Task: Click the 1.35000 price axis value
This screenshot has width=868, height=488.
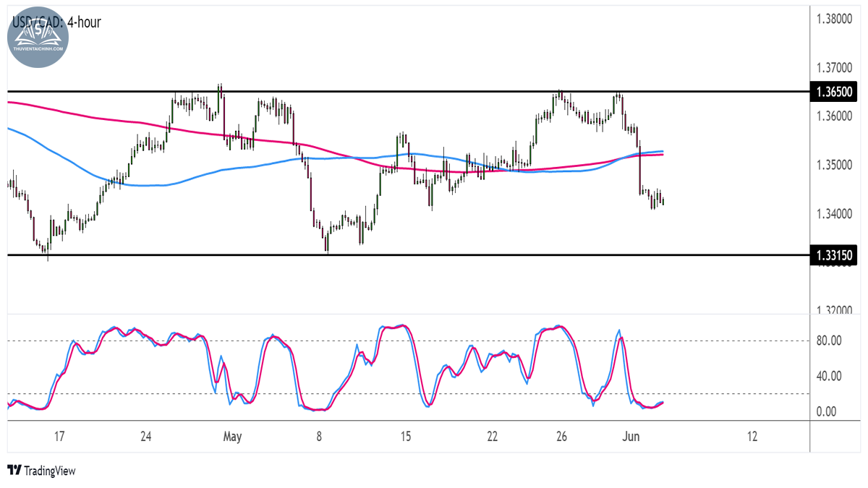Action: [x=833, y=166]
